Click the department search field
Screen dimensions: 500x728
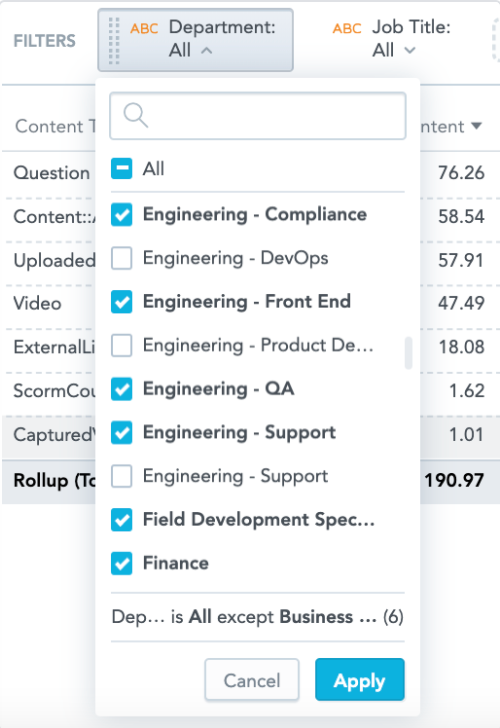pyautogui.click(x=258, y=116)
